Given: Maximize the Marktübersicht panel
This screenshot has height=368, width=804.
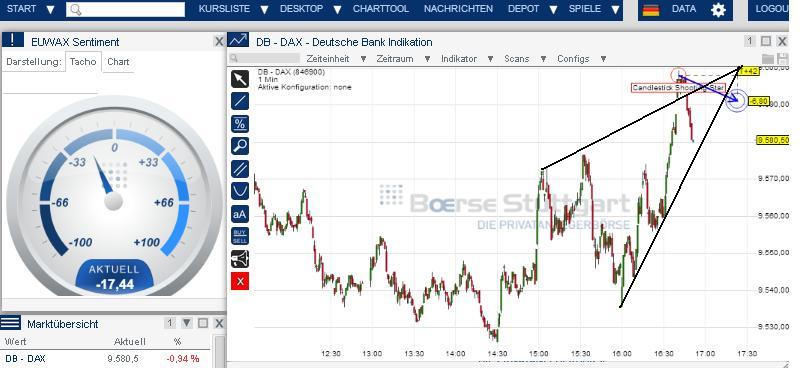Looking at the screenshot, I should [x=203, y=323].
